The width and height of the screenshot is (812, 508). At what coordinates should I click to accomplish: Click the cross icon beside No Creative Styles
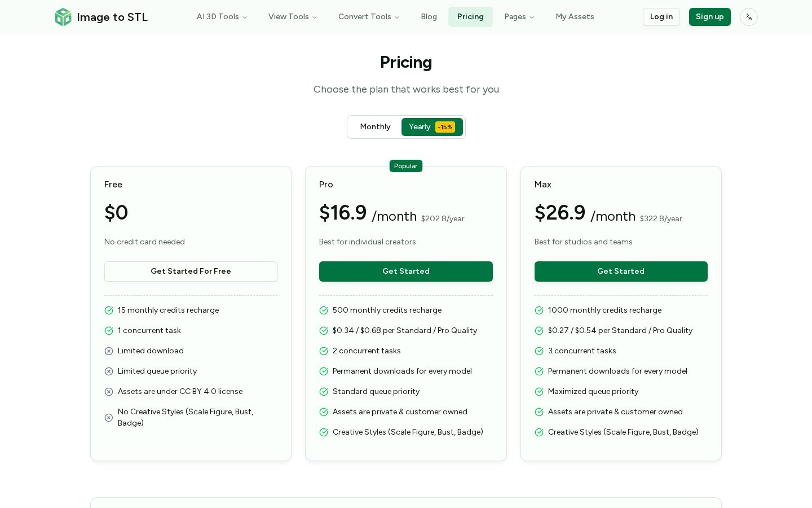click(109, 418)
